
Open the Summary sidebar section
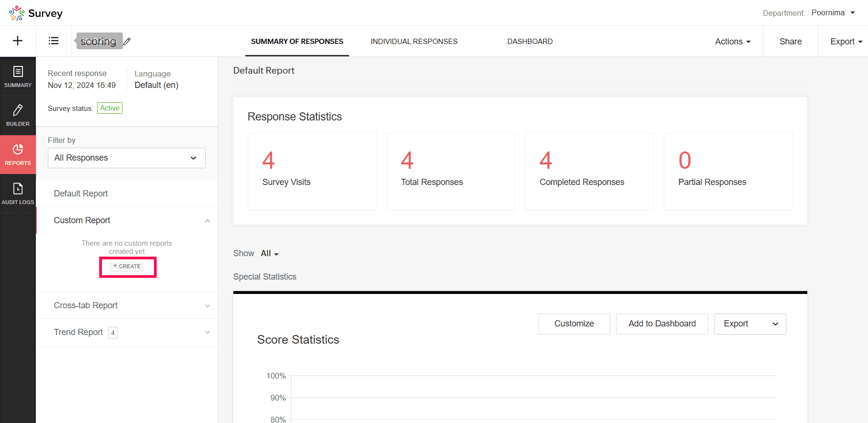tap(18, 76)
